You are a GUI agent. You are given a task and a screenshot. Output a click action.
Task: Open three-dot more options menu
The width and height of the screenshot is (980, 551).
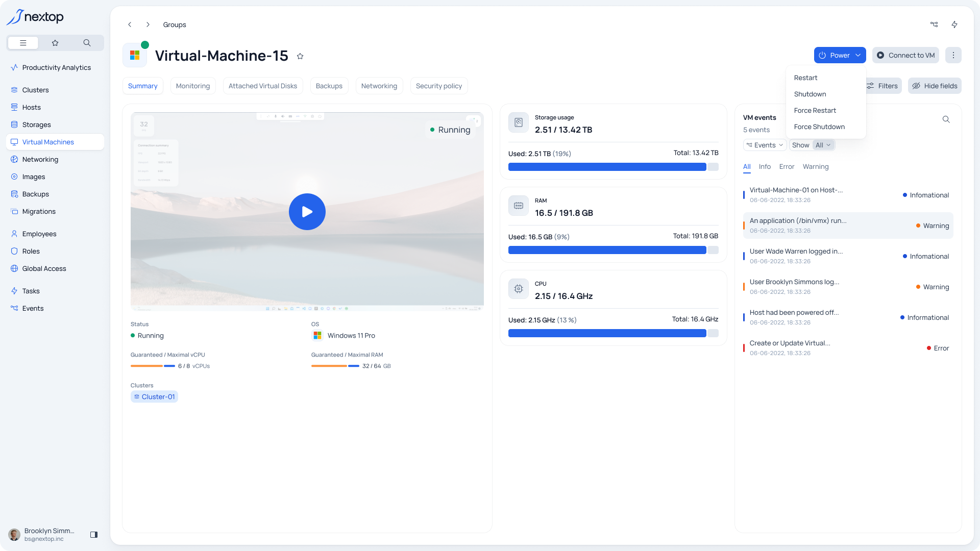coord(953,55)
